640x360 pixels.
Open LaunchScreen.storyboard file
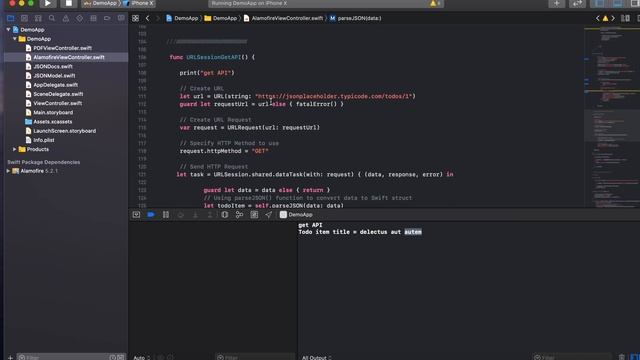(60, 131)
